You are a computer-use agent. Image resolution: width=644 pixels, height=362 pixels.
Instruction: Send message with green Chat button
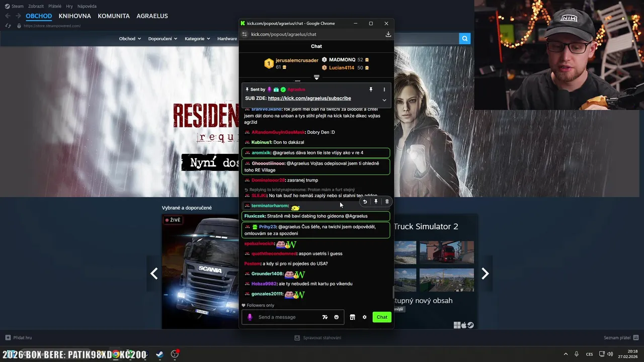(x=382, y=317)
